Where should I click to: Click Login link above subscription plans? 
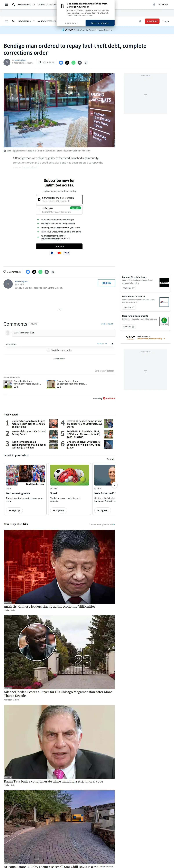coord(45,191)
